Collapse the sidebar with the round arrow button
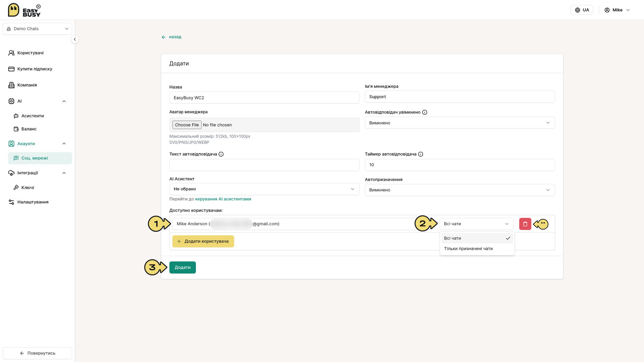This screenshot has width=644, height=362. [x=75, y=39]
